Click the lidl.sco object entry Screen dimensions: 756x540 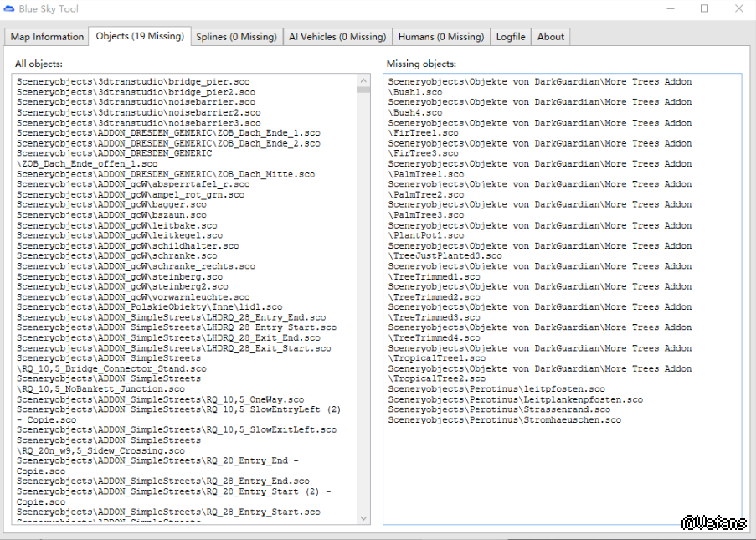149,307
